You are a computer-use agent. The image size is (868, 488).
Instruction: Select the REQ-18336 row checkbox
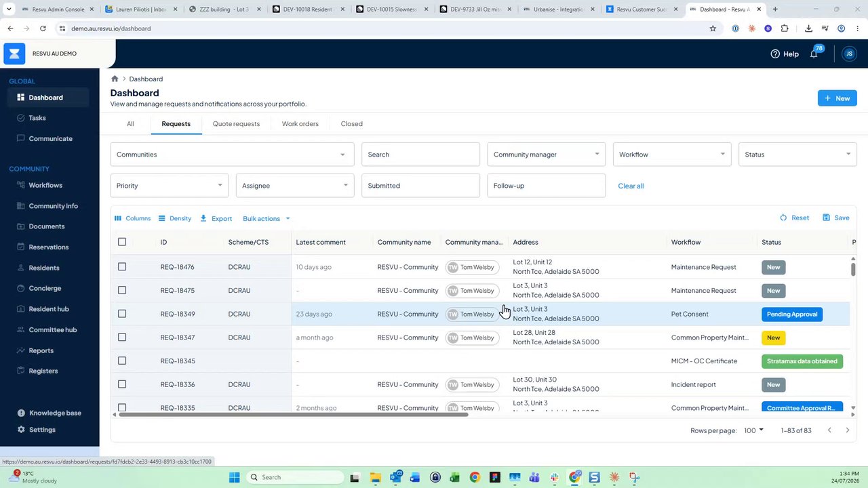tap(122, 384)
